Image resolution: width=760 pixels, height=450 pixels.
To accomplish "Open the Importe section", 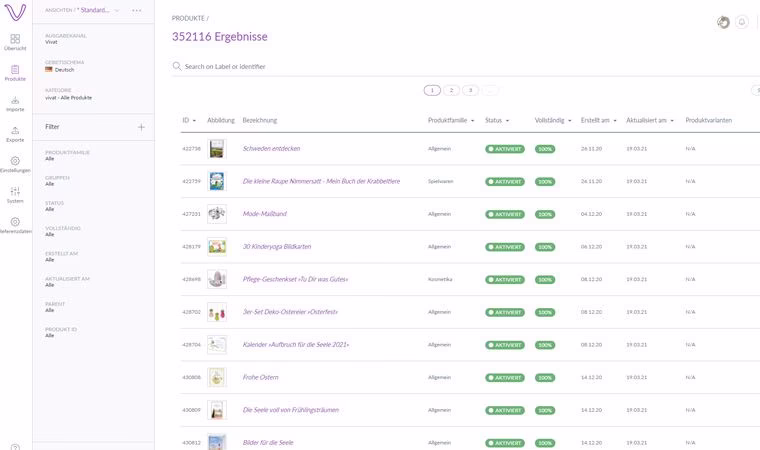I will pos(15,102).
